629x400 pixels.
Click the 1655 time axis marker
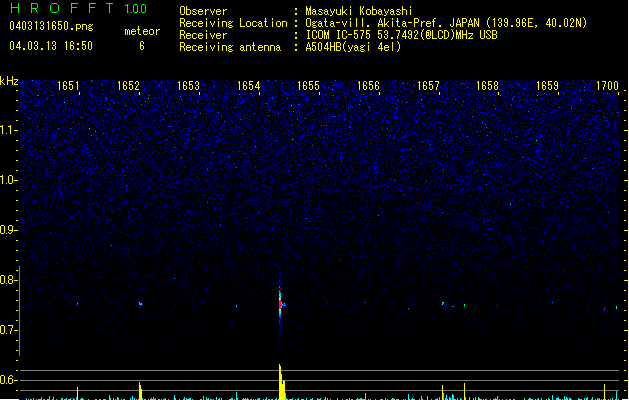pyautogui.click(x=308, y=86)
